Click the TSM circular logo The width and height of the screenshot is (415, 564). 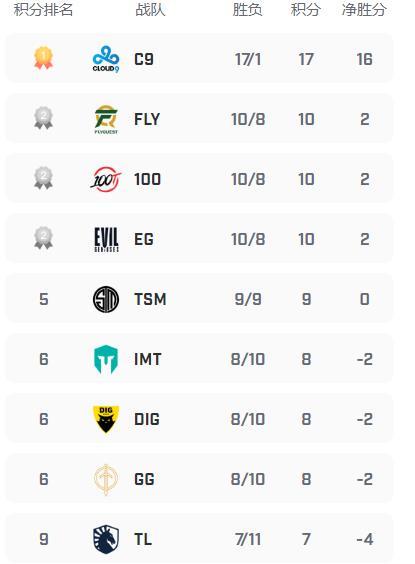tap(106, 299)
